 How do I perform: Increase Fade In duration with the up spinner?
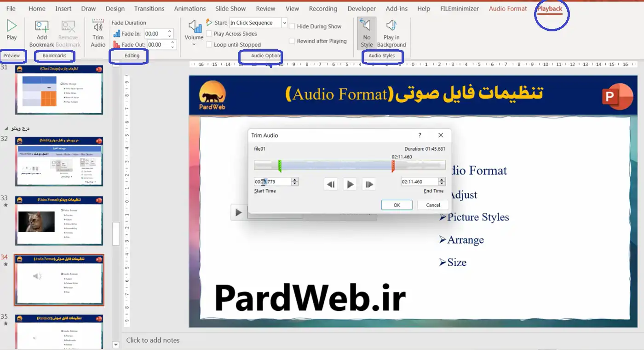pyautogui.click(x=170, y=31)
